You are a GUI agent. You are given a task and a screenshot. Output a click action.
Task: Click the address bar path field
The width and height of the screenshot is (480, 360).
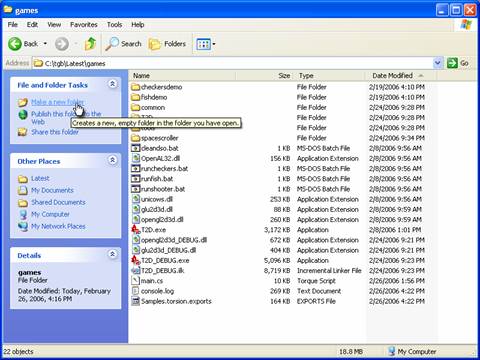(233, 63)
